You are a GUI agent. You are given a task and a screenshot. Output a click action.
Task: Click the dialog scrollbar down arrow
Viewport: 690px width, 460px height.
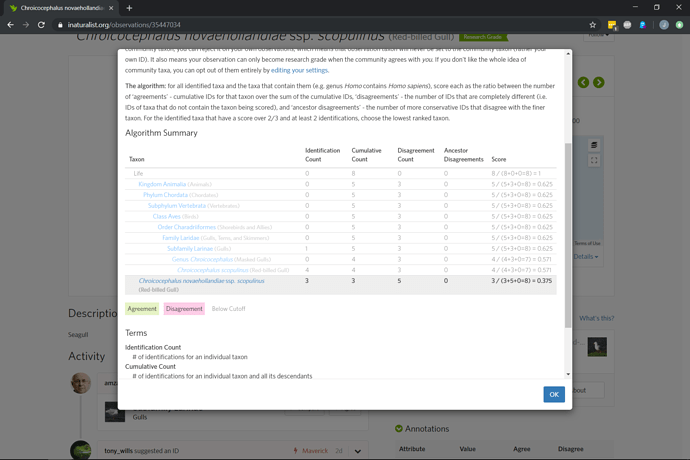568,374
